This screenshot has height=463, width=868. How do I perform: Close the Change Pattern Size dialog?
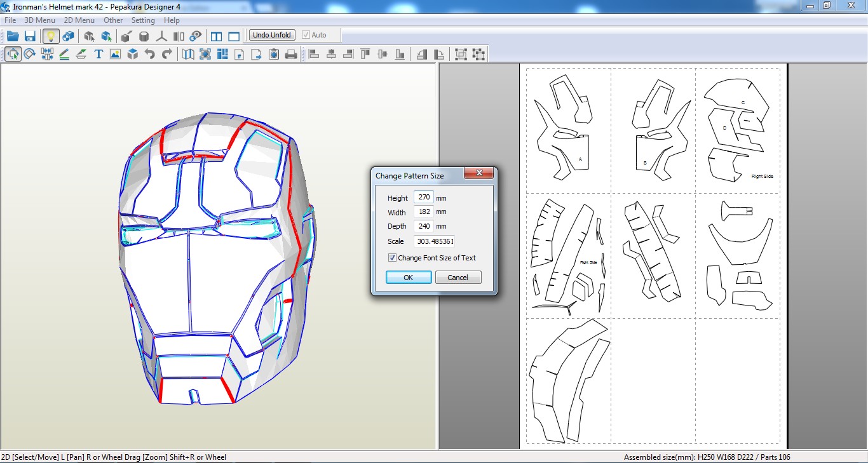click(x=479, y=173)
